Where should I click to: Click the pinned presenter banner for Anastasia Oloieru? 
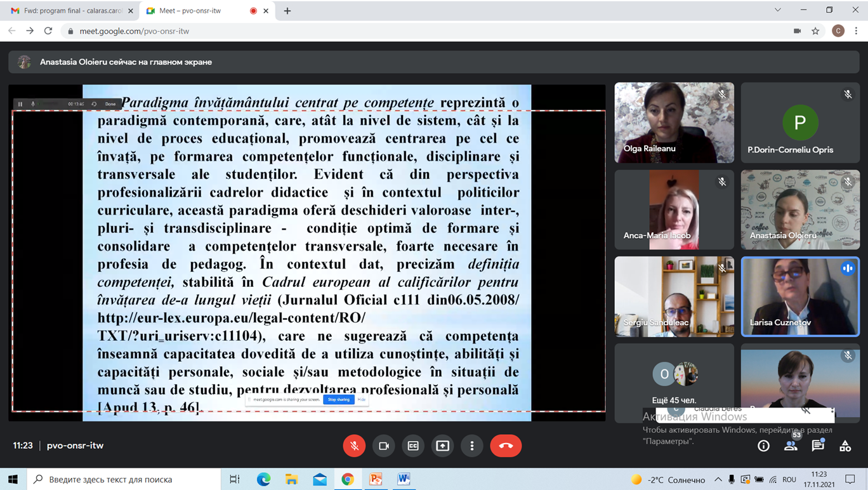(x=433, y=62)
